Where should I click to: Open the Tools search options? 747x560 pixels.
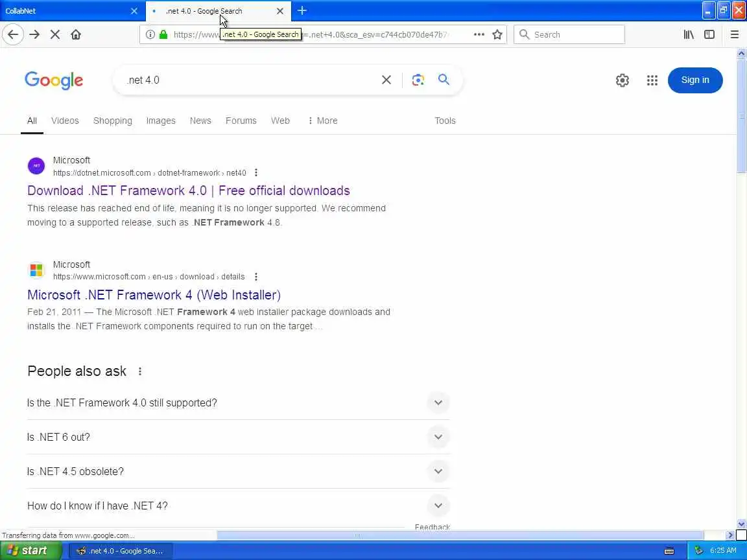pos(445,121)
